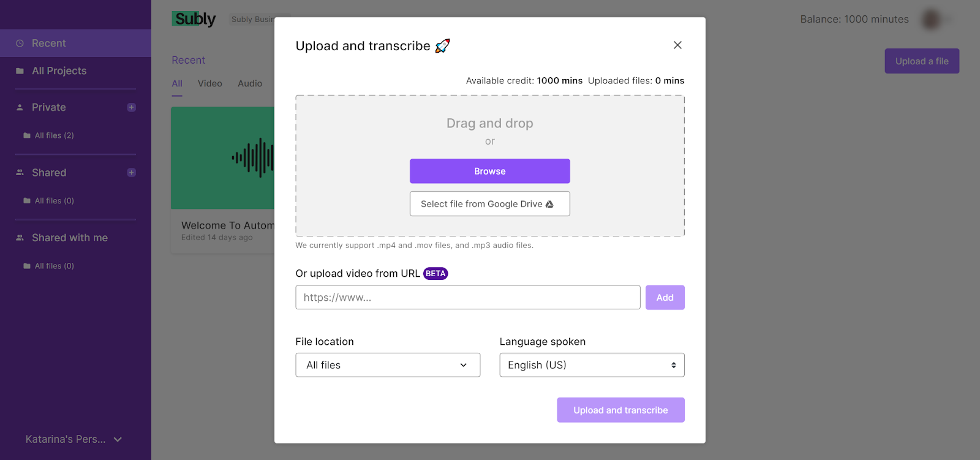Click the Upload and transcribe button

620,410
